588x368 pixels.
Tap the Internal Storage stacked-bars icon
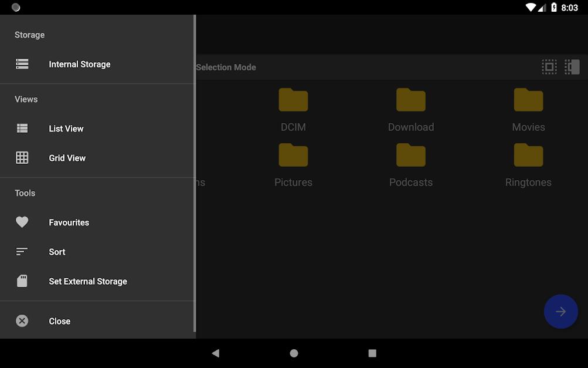coord(22,64)
